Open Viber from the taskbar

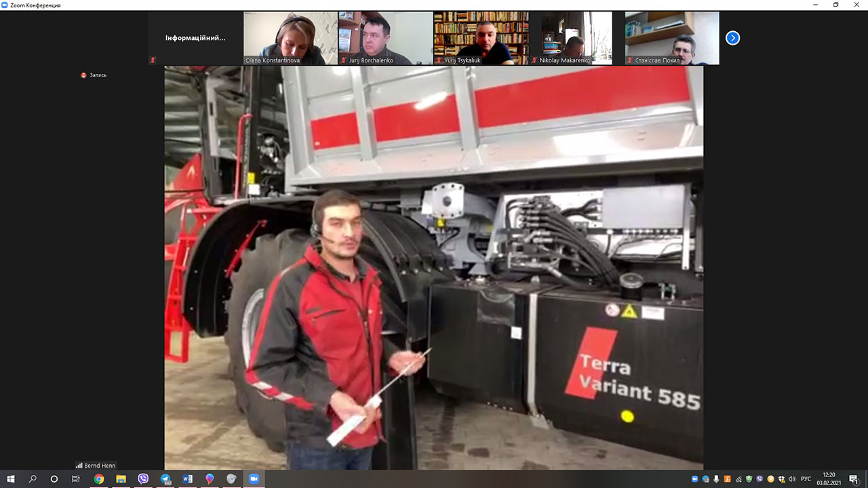coord(143,479)
